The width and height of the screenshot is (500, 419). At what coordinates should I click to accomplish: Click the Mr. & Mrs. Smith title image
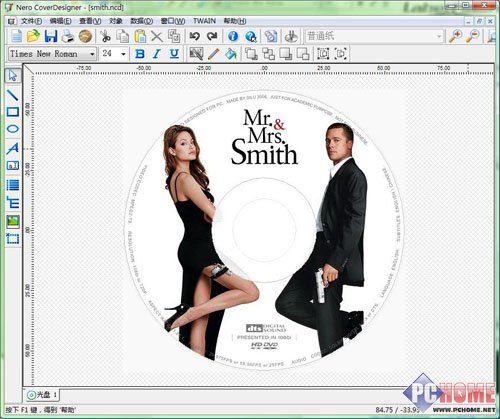click(x=264, y=137)
